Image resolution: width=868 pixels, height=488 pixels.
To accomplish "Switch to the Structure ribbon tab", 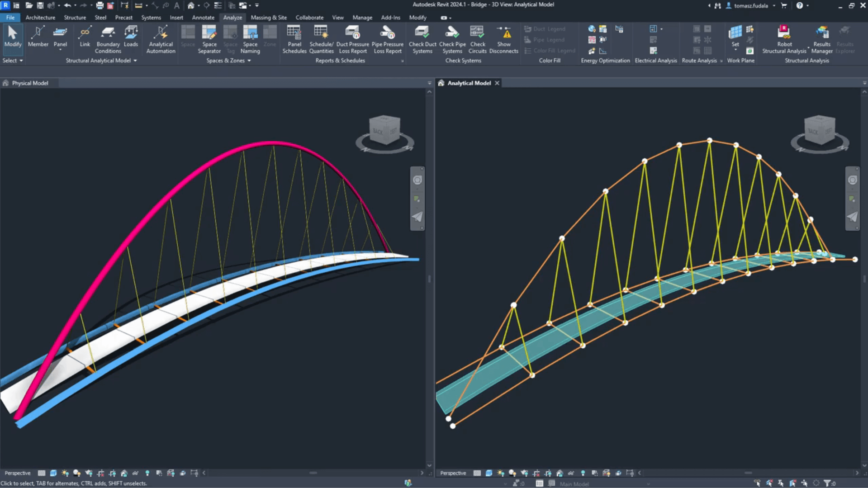I will coord(75,18).
